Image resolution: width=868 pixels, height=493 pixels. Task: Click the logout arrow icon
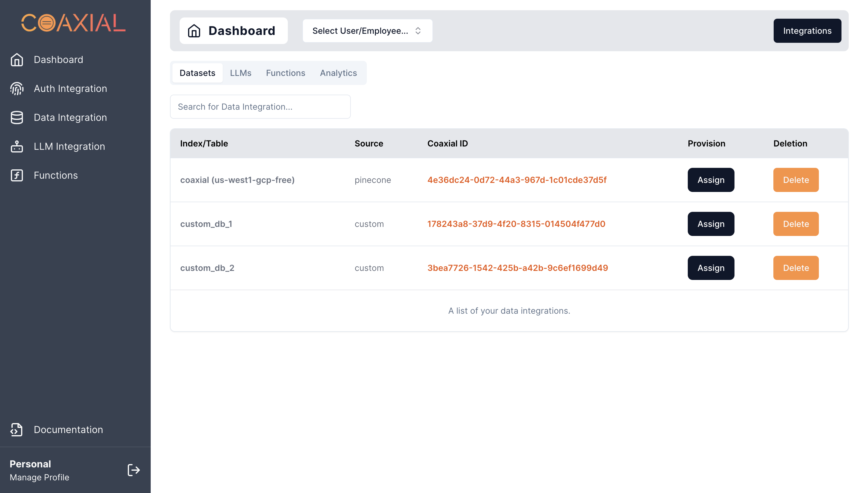134,470
